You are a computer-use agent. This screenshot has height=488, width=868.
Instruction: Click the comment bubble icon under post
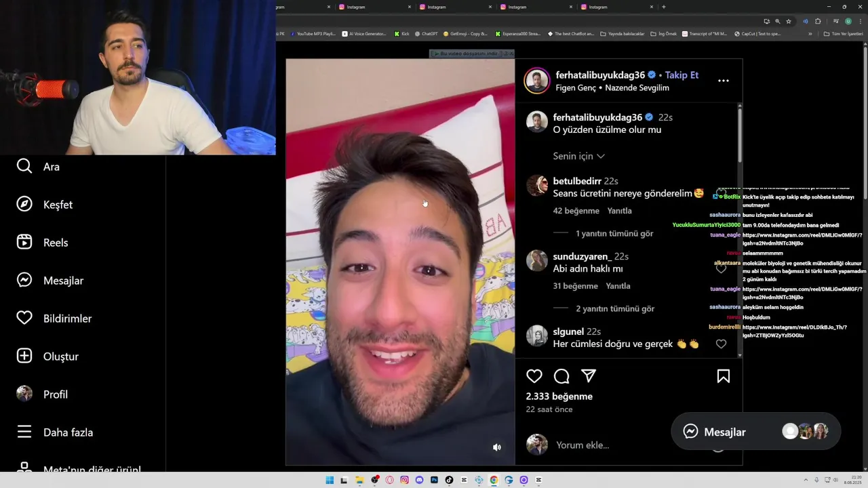pyautogui.click(x=561, y=376)
